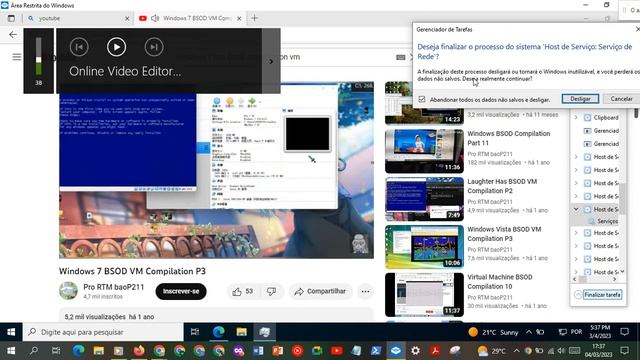
Task: Show hidden host tray icons next to 29°C
Action: (516, 351)
